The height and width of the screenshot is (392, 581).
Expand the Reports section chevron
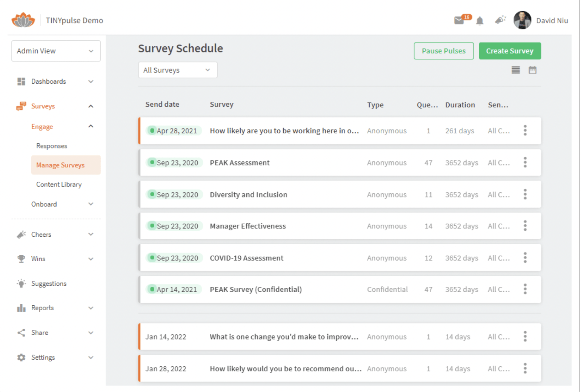pos(91,308)
